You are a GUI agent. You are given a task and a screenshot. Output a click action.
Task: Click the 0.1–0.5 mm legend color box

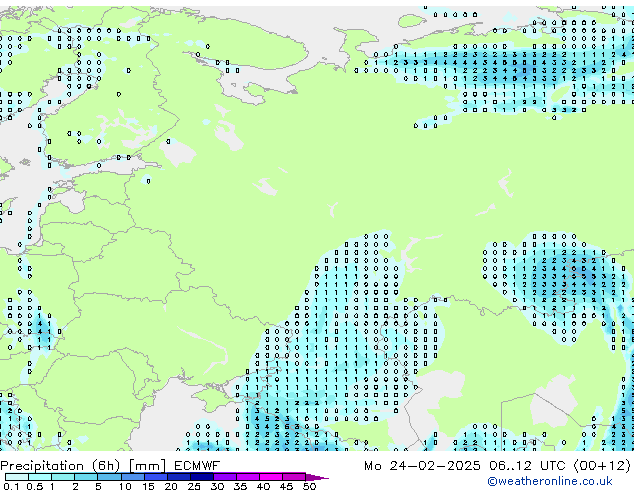(x=17, y=477)
